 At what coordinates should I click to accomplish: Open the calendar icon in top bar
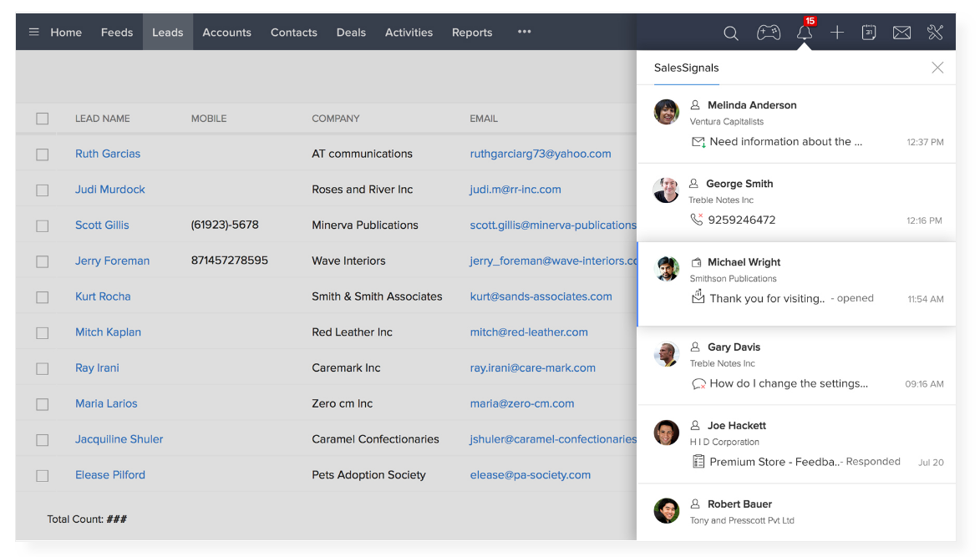coord(869,33)
